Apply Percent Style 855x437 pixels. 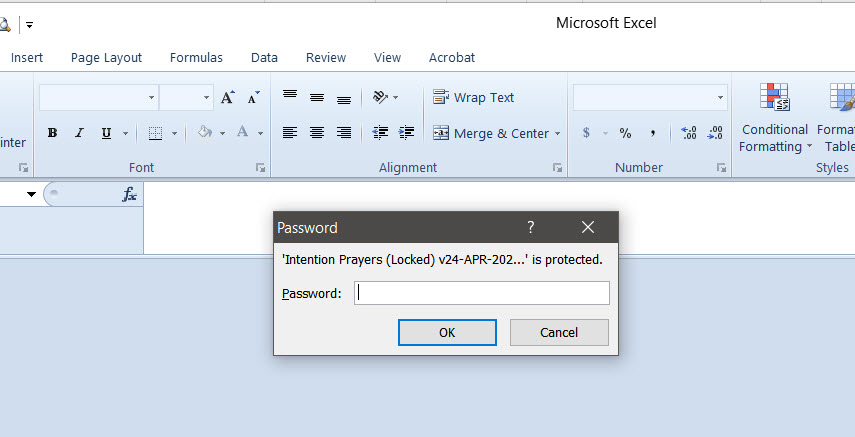[625, 133]
